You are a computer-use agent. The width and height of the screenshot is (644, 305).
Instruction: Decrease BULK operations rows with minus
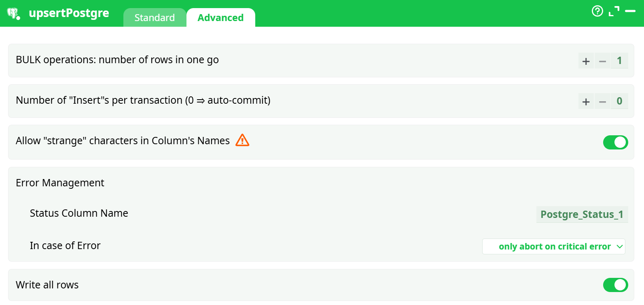click(602, 61)
